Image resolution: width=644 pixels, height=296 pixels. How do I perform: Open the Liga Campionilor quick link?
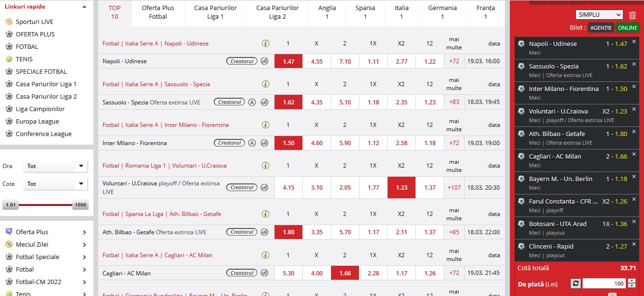pyautogui.click(x=40, y=109)
